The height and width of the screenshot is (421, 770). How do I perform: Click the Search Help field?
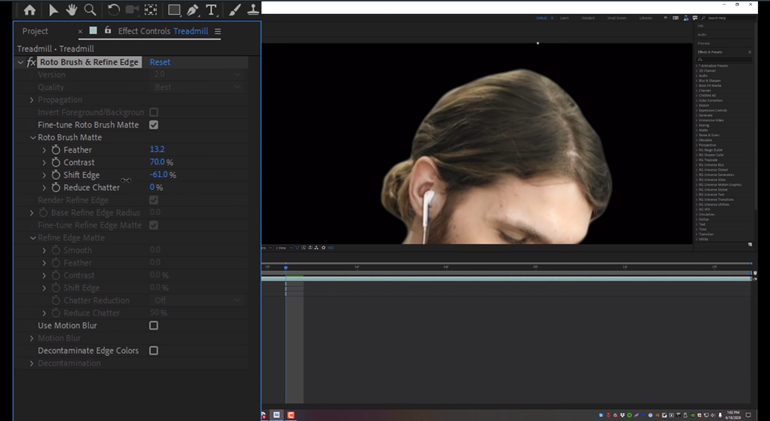point(726,18)
